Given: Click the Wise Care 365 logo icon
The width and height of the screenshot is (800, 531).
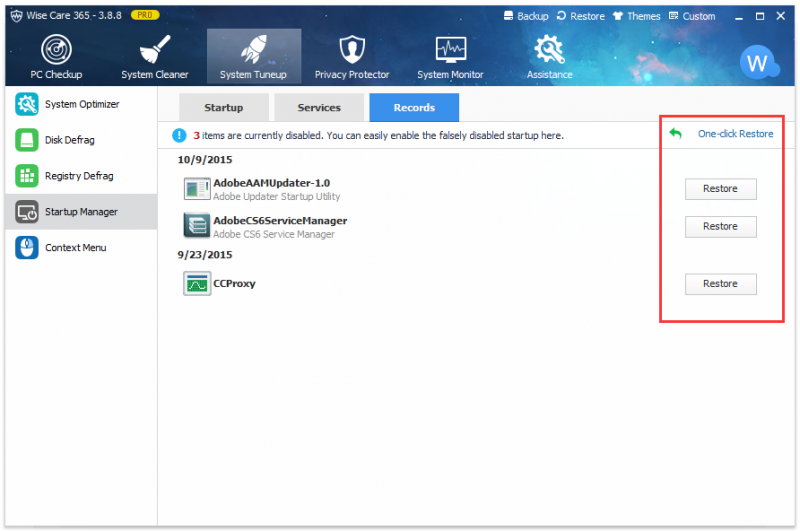Looking at the screenshot, I should pos(16,16).
